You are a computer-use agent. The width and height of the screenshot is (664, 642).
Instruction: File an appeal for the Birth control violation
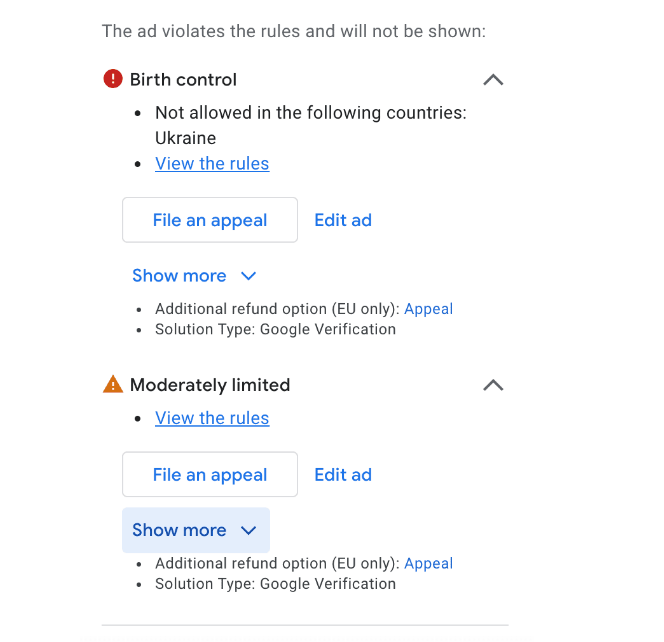[x=210, y=220]
